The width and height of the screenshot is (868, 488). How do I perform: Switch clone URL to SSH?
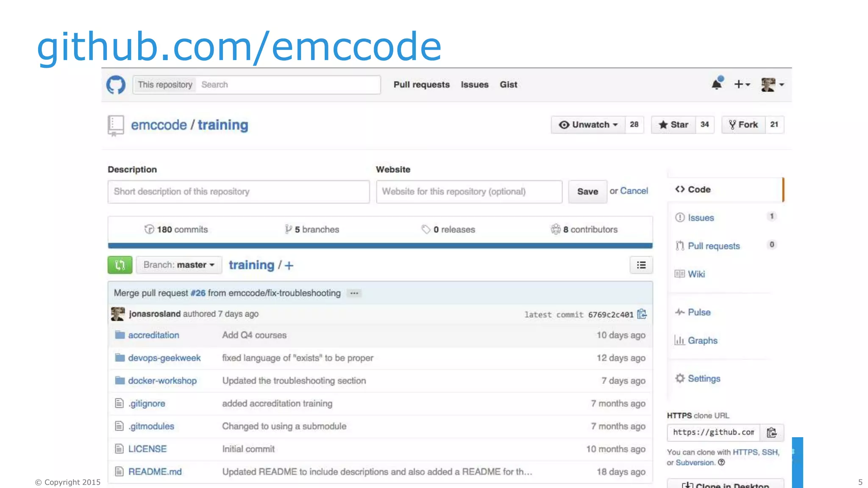coord(770,452)
